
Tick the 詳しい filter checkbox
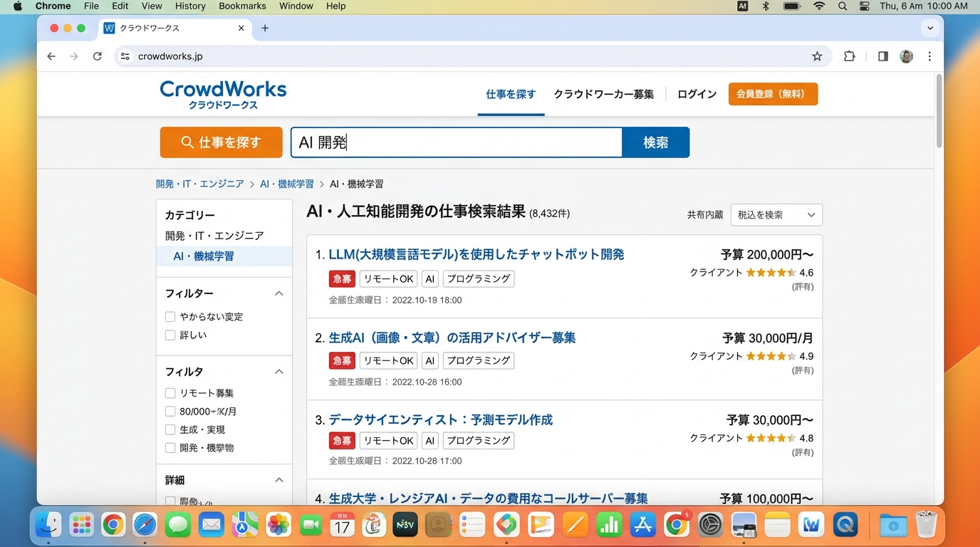[170, 335]
